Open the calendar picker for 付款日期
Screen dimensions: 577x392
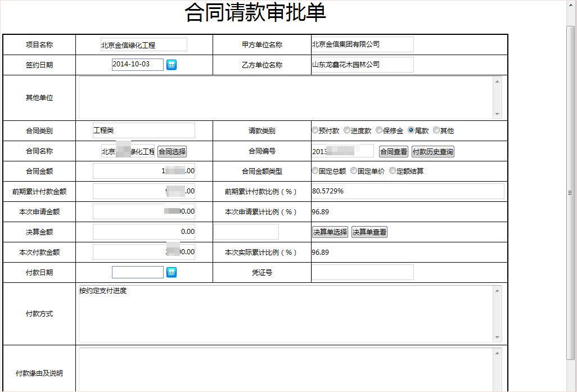[172, 273]
